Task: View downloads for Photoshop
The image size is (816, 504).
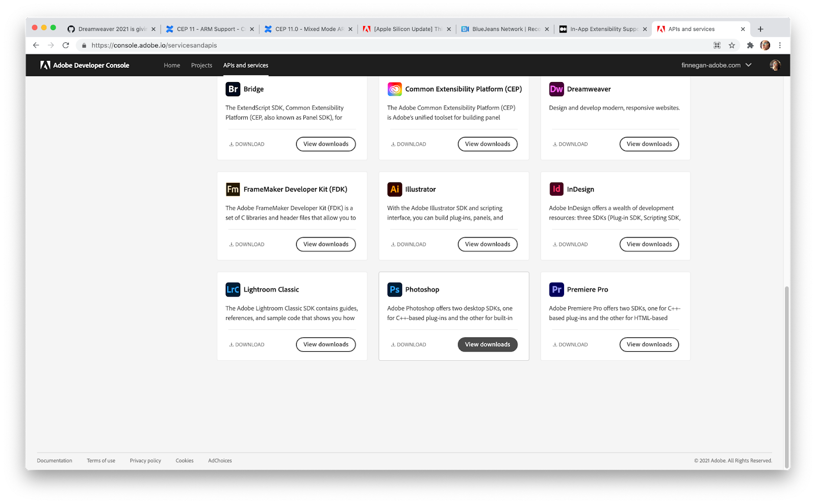Action: (x=488, y=344)
